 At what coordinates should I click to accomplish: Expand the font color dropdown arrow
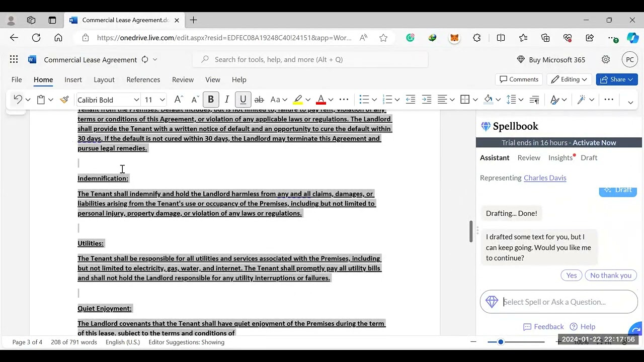click(331, 100)
